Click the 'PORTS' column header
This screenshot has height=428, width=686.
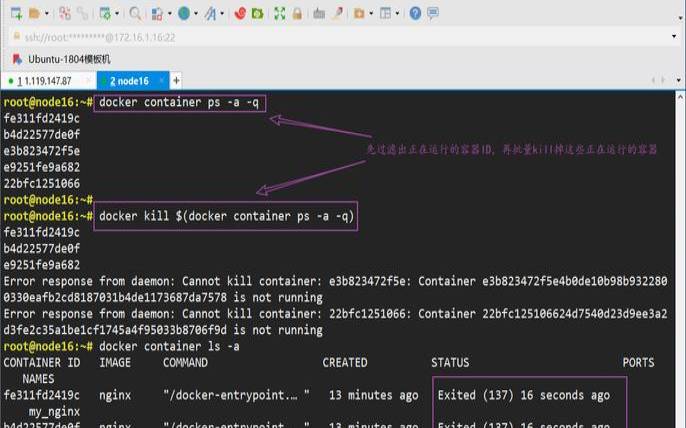638,363
